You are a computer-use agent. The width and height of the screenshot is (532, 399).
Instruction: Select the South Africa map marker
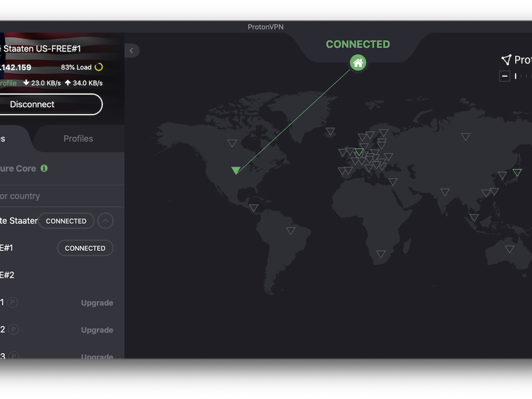381,254
